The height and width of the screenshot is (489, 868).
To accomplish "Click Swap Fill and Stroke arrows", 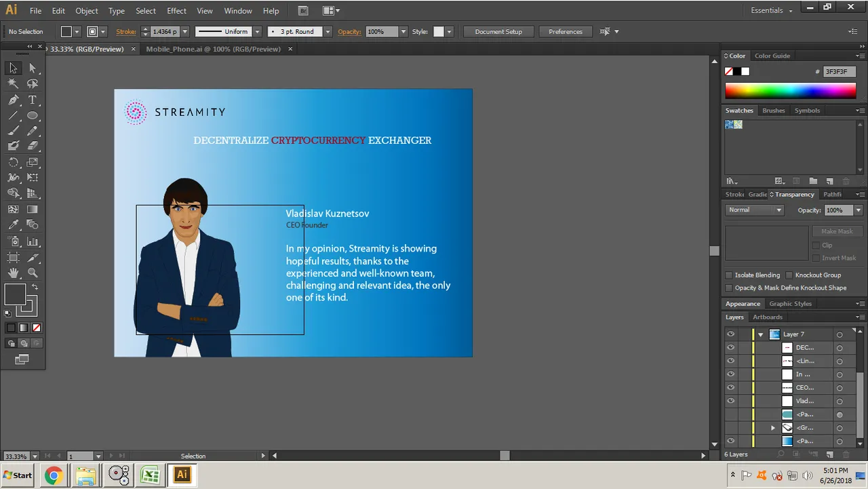I will [35, 287].
